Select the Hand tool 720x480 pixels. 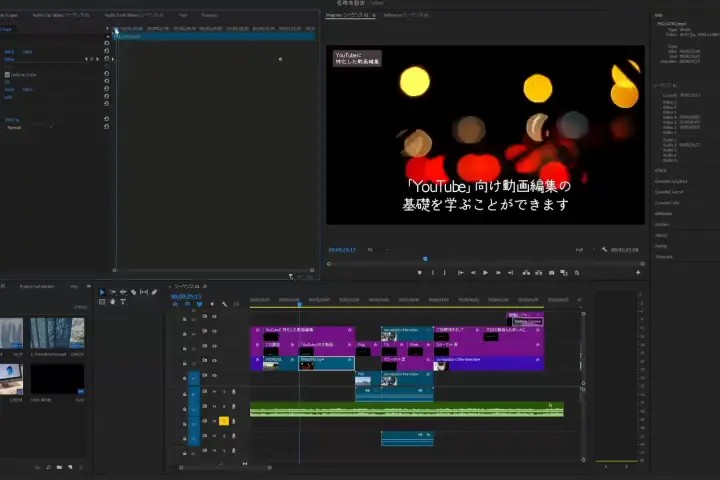click(x=112, y=302)
